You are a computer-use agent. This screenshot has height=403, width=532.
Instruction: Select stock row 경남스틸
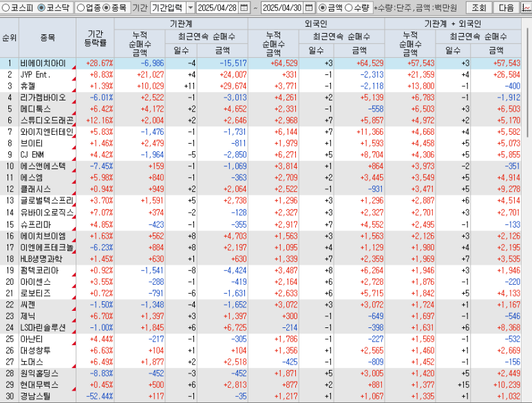(261, 396)
